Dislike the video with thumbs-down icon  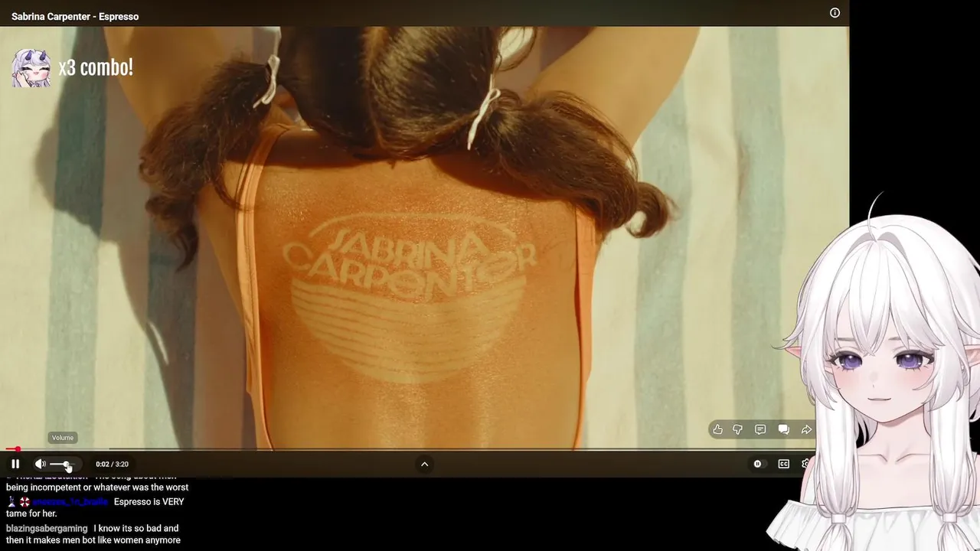738,429
